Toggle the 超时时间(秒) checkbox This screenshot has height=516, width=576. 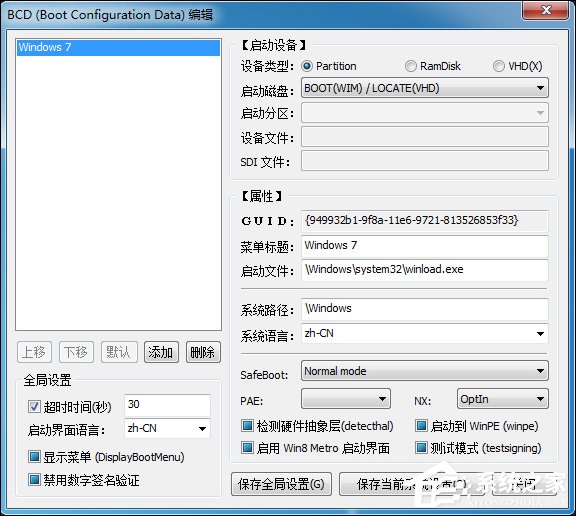coord(34,407)
